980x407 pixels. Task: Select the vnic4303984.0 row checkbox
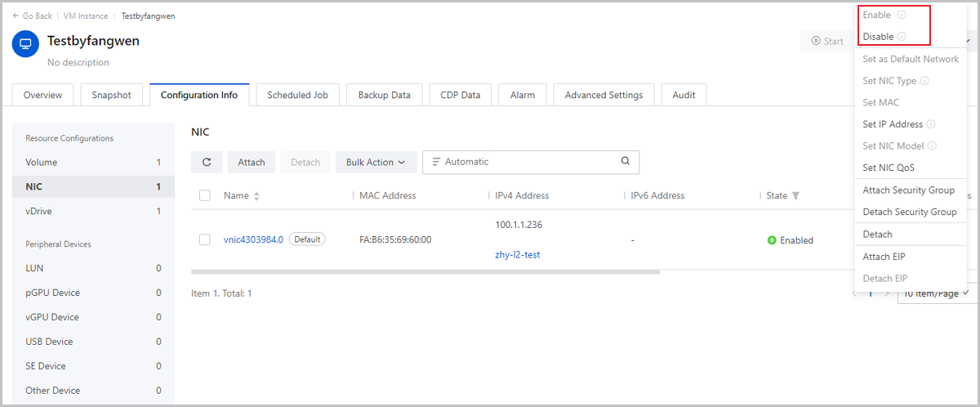(x=205, y=239)
